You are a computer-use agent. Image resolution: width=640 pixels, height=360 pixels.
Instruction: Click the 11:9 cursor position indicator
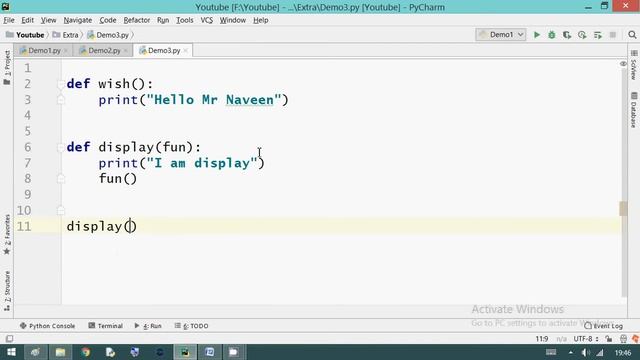pyautogui.click(x=542, y=339)
